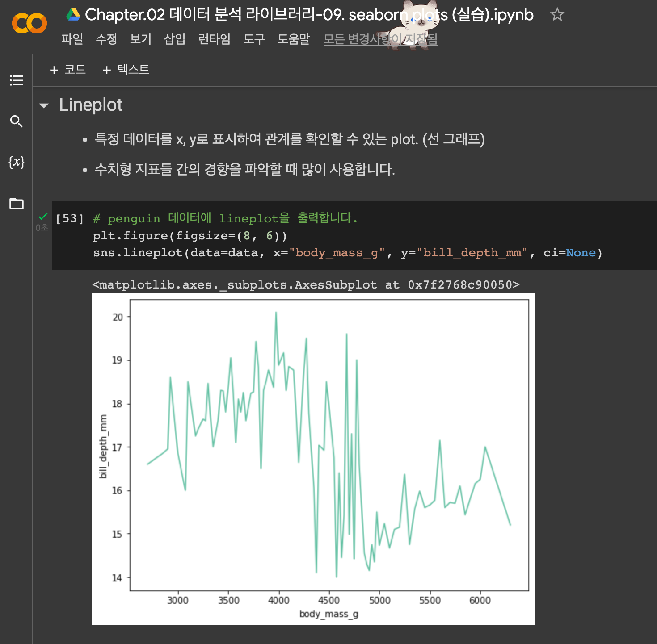Click the first bullet about x, y 관계 plot
The height and width of the screenshot is (644, 657).
pos(290,139)
